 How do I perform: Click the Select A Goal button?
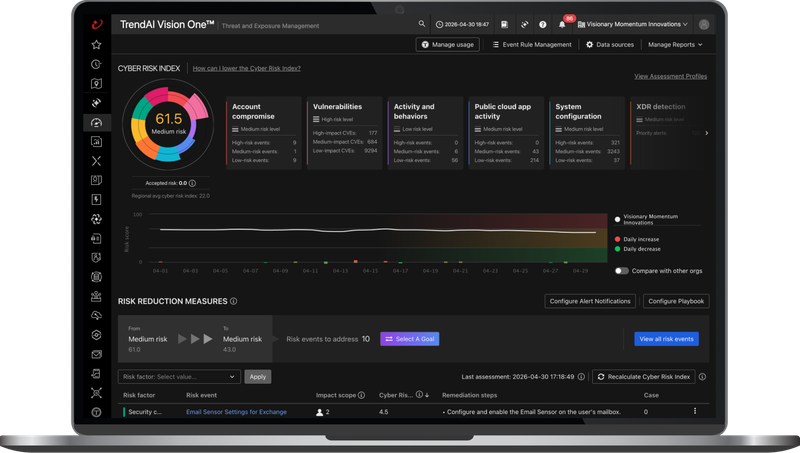point(409,339)
